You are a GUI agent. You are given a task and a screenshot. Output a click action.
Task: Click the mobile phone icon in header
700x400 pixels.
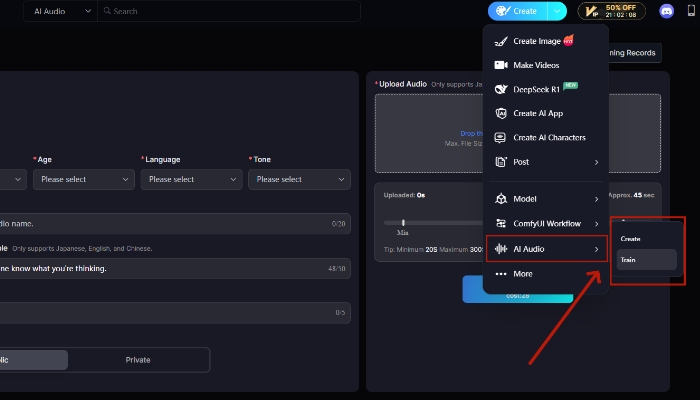(x=692, y=11)
